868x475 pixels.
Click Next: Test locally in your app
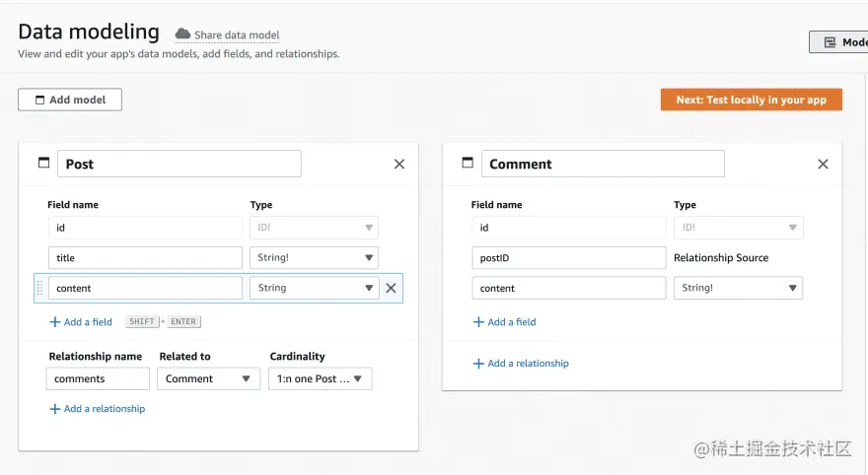point(751,100)
